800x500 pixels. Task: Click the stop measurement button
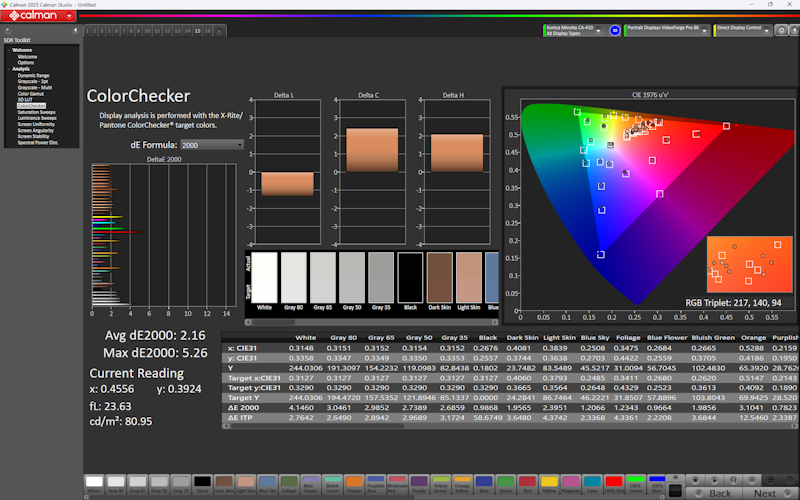click(x=695, y=480)
